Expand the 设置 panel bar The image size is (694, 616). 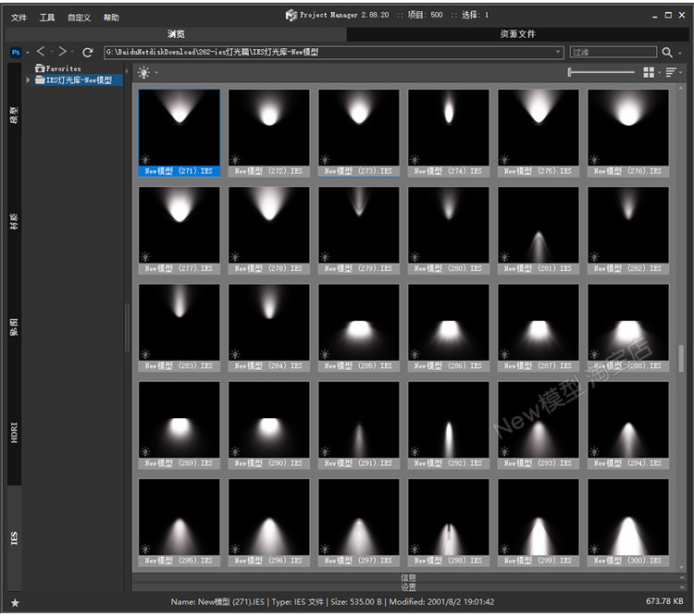tap(408, 587)
